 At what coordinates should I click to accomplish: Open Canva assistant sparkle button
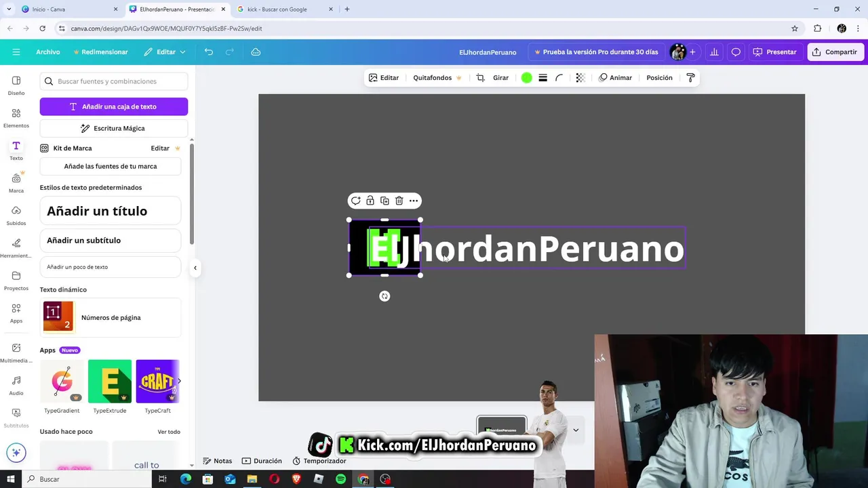tap(16, 453)
